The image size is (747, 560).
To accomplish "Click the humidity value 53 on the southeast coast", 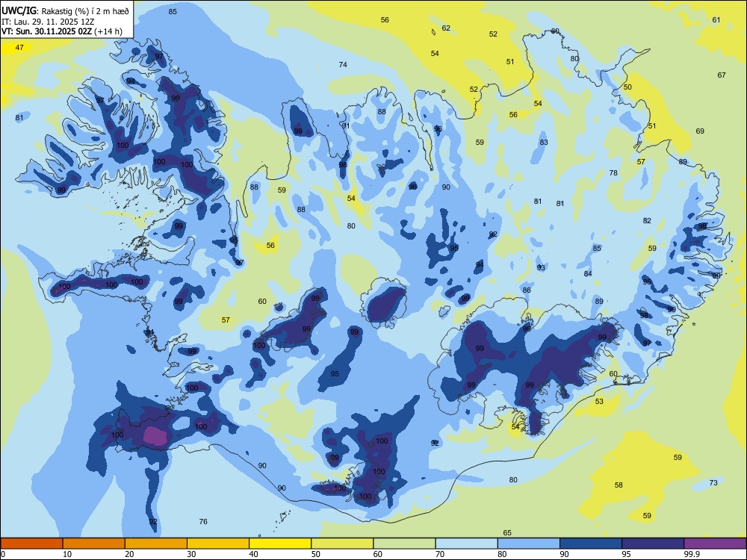I will [599, 402].
